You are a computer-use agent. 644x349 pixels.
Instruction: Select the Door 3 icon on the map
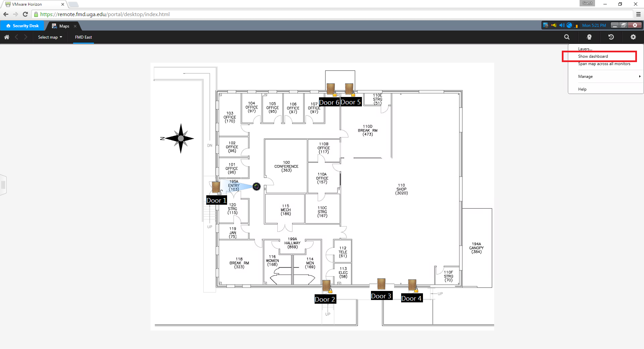[x=381, y=284]
